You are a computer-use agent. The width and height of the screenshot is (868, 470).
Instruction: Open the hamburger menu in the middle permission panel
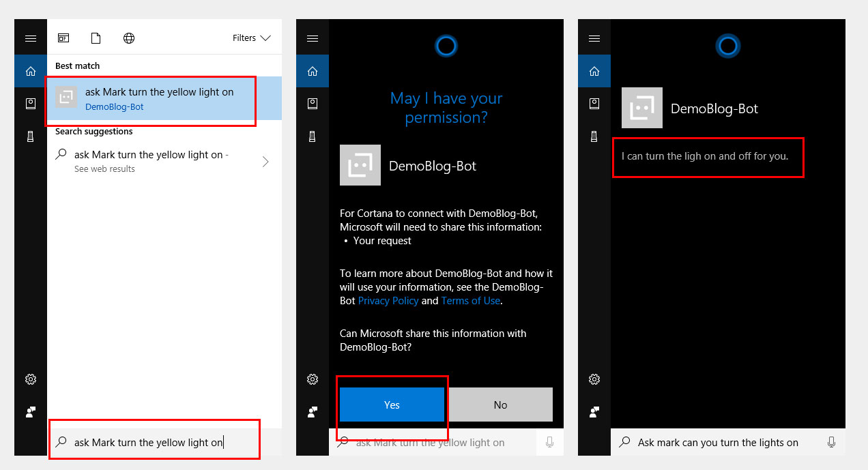point(313,38)
